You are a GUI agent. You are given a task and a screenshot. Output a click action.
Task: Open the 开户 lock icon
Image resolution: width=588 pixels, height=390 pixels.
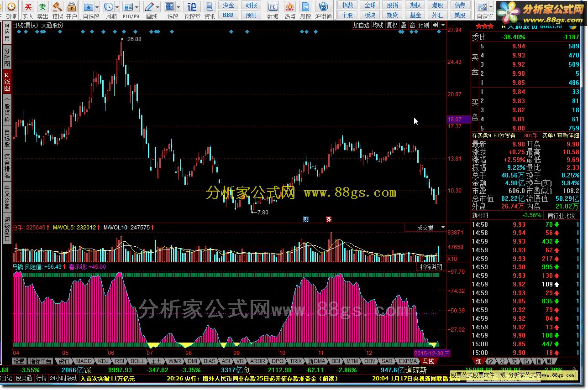pyautogui.click(x=71, y=7)
